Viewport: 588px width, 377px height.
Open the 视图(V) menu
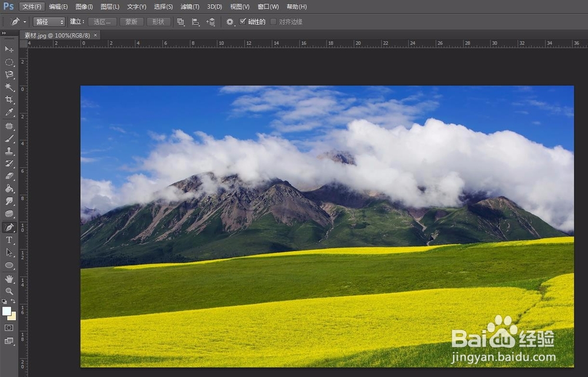pyautogui.click(x=240, y=6)
